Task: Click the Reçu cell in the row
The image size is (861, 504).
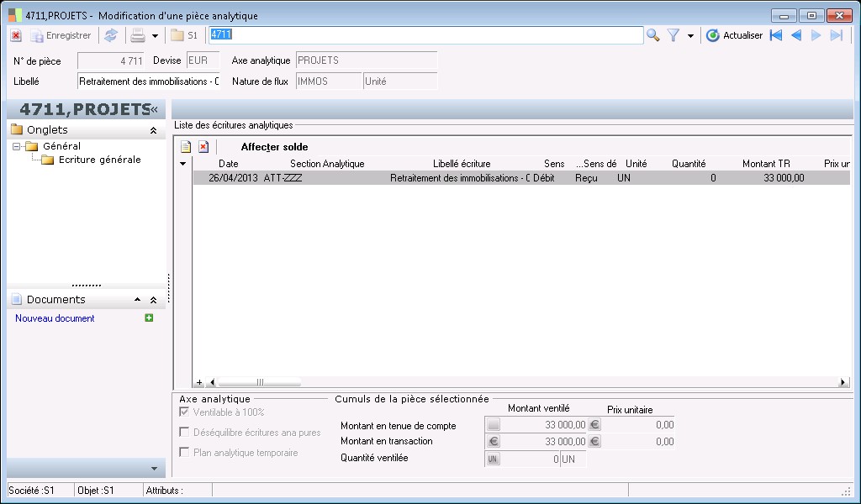Action: tap(586, 178)
